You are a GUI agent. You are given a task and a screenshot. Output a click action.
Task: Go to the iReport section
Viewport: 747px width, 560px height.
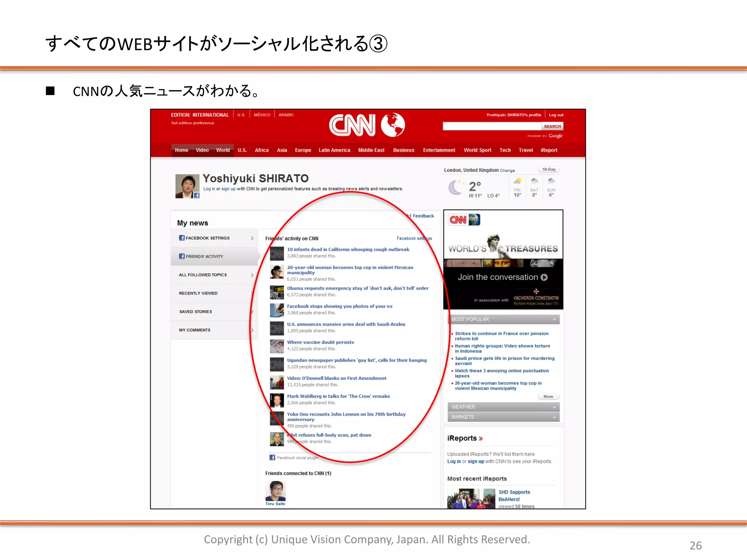[x=549, y=150]
